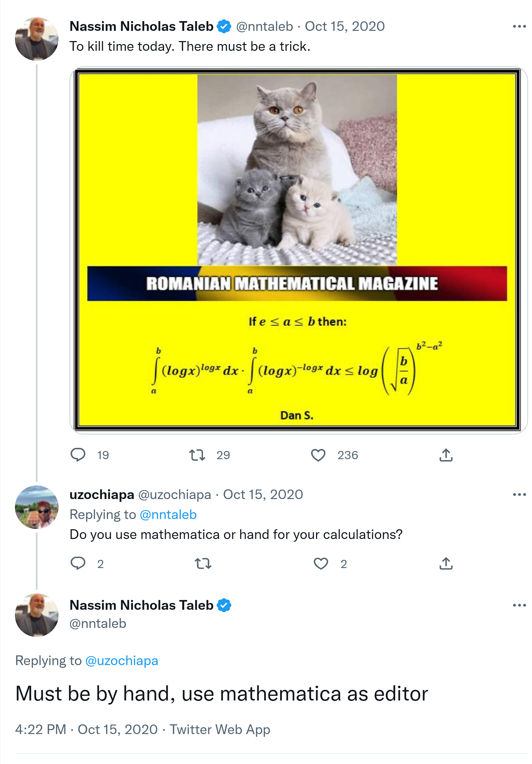Reply to uzochiapa's tweet
Screen dimensions: 532x764
pyautogui.click(x=78, y=563)
